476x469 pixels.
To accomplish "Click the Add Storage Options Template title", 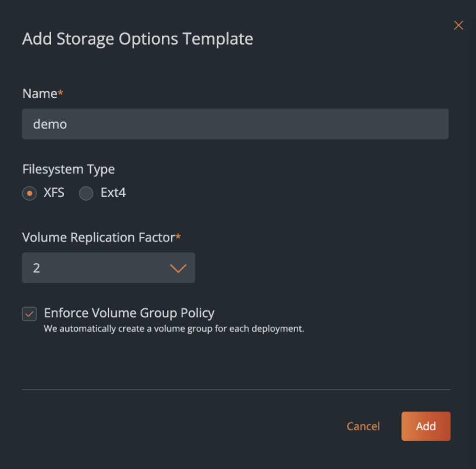I will 138,39.
